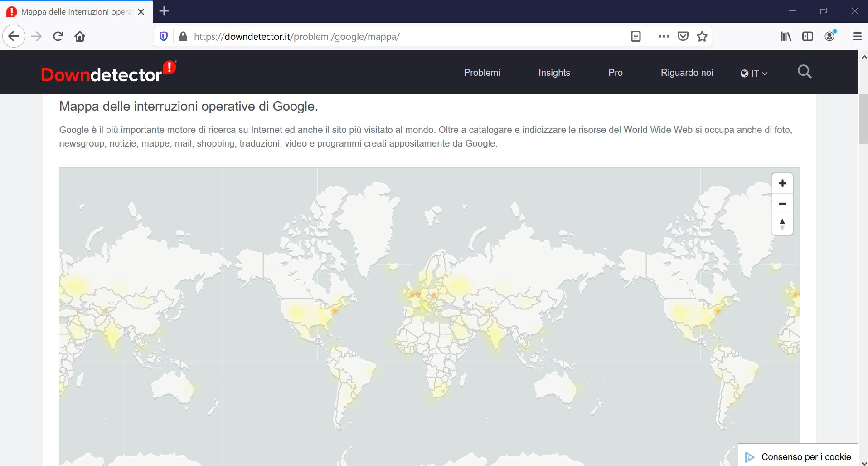Show the sidebars panel
868x466 pixels.
point(808,36)
